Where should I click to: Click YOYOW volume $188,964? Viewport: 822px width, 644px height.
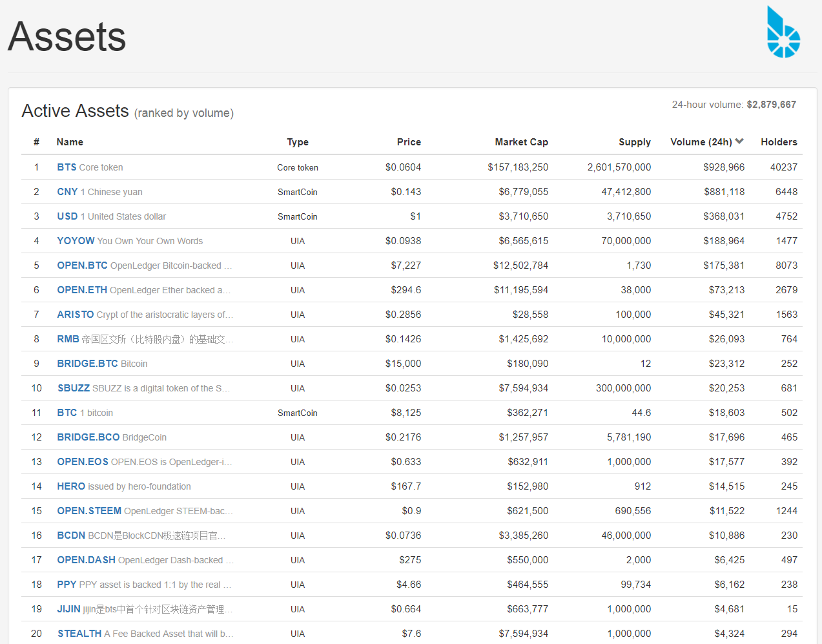[724, 241]
